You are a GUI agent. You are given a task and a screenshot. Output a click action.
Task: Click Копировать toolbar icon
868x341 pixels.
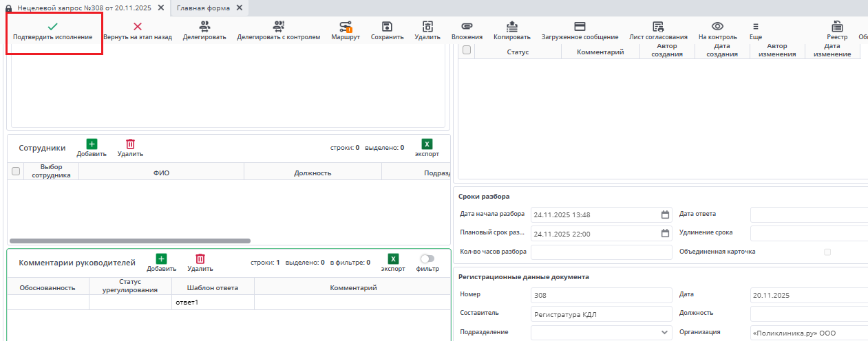[512, 26]
